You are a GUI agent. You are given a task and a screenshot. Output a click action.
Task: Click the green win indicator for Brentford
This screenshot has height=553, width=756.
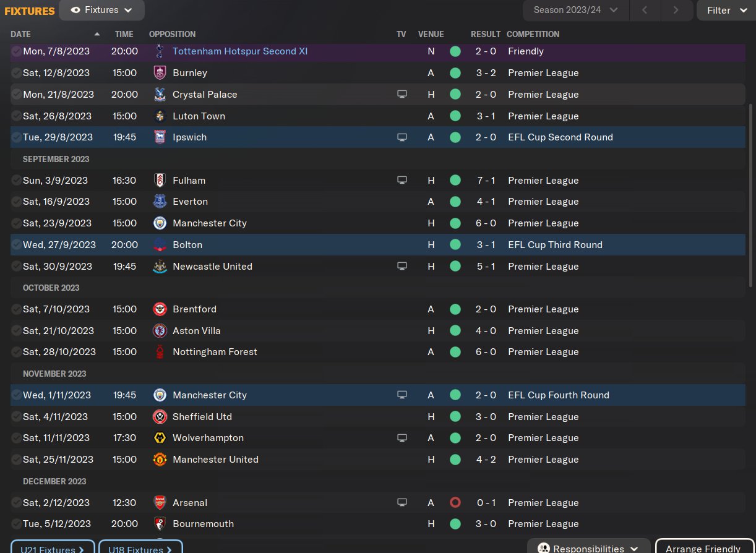click(455, 309)
